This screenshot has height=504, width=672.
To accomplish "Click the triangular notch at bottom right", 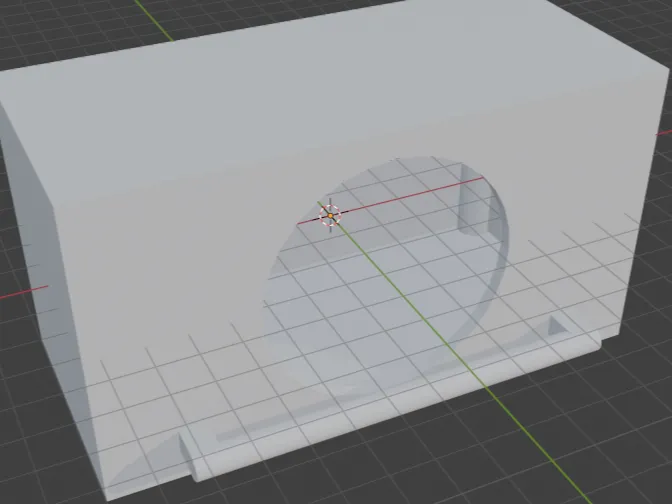I will click(556, 326).
